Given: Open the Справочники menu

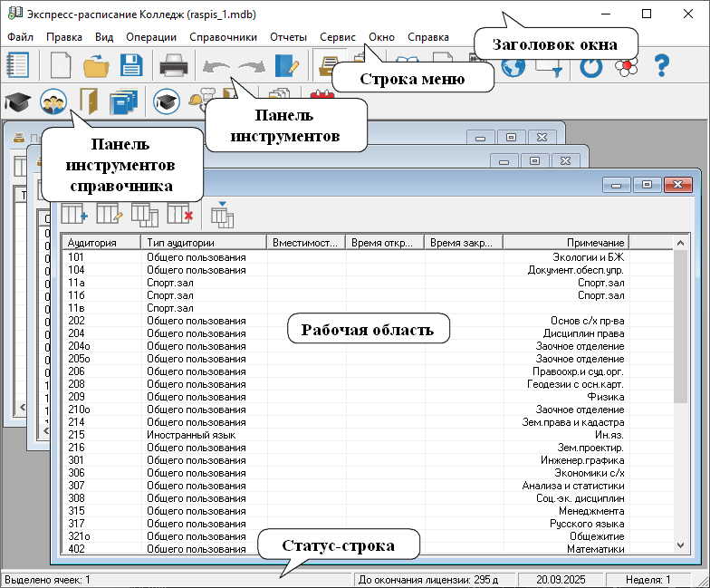Looking at the screenshot, I should [x=223, y=37].
